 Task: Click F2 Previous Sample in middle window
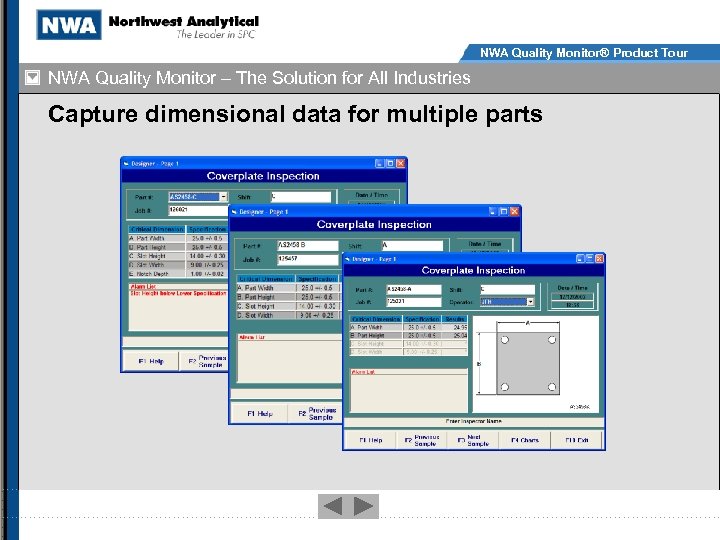317,413
